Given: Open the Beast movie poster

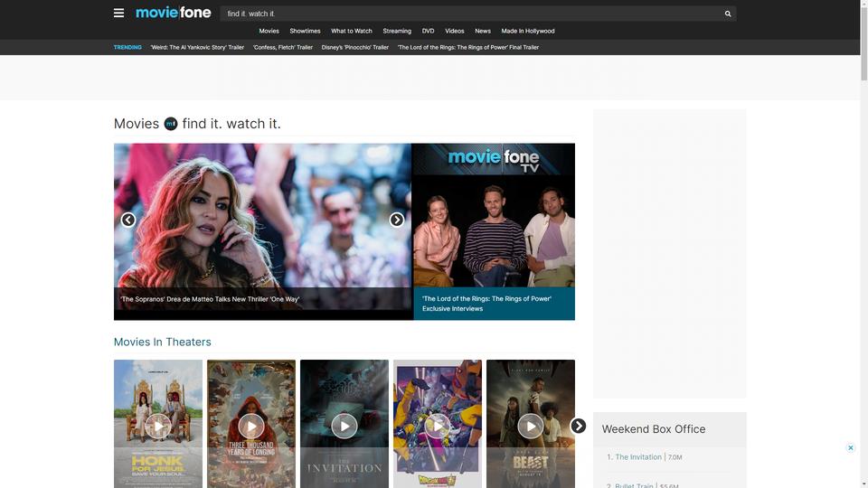Looking at the screenshot, I should 531,424.
